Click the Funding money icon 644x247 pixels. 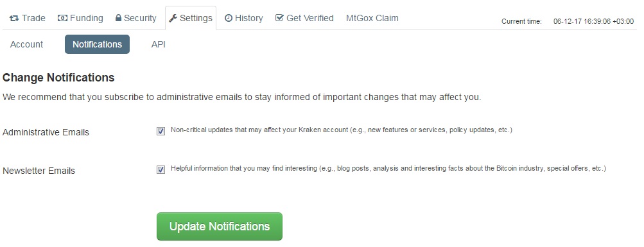click(x=62, y=18)
